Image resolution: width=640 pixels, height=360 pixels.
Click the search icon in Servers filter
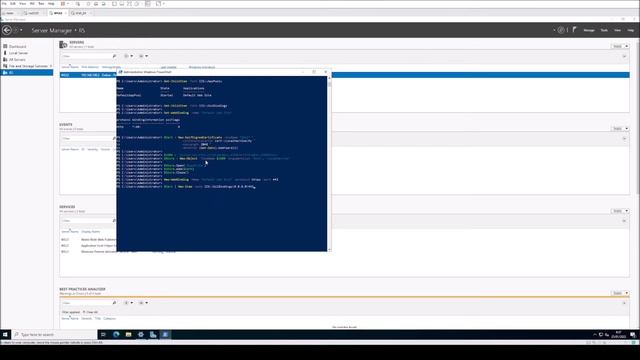[x=114, y=56]
